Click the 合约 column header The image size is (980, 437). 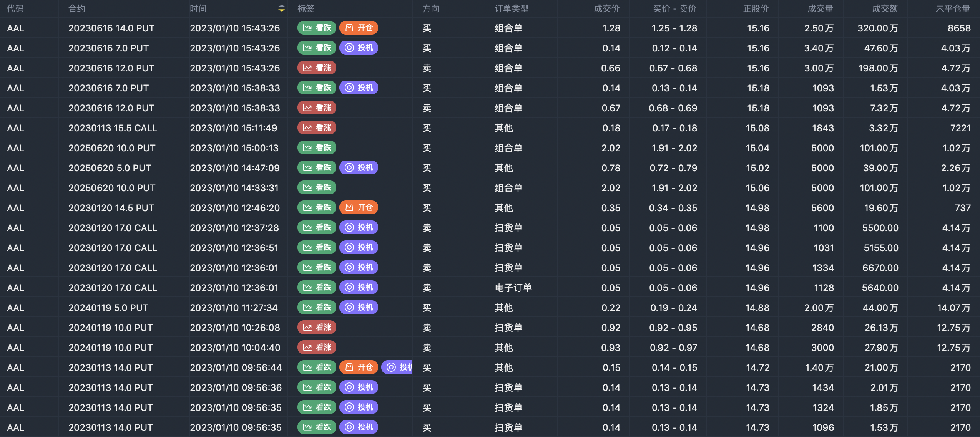click(77, 8)
